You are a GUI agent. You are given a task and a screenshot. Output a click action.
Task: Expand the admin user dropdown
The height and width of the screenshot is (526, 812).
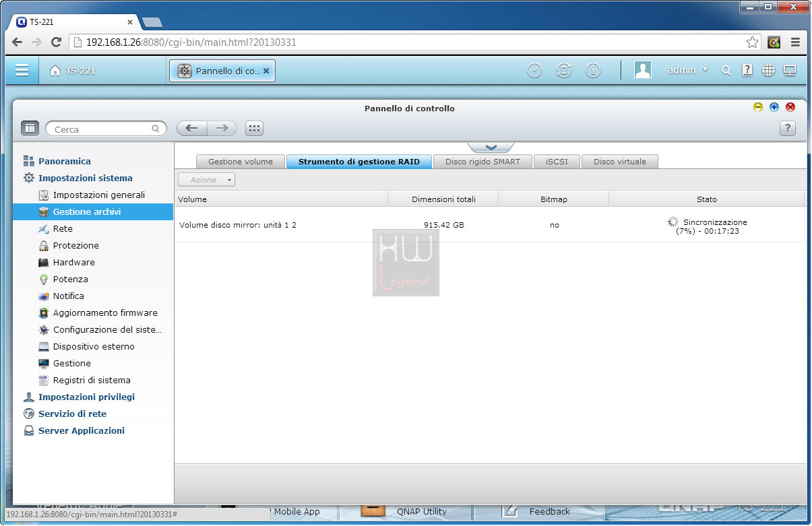coord(687,70)
